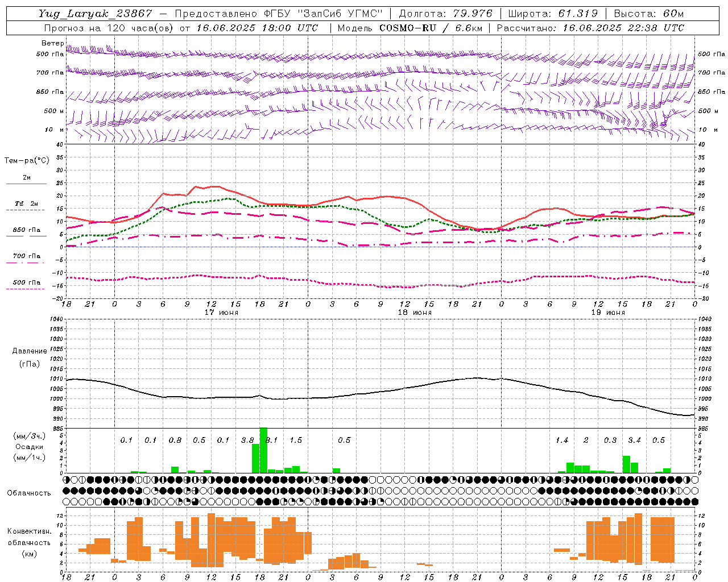Select forecast start time 16.06.2025 18:00 UTC
728x582 pixels.
(x=258, y=28)
